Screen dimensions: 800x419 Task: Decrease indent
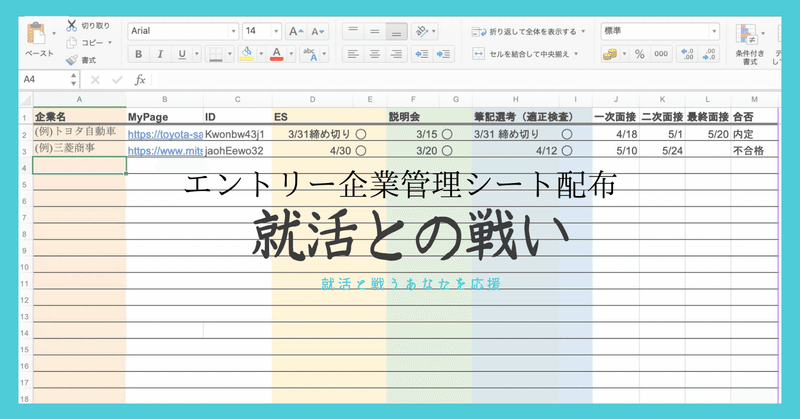422,54
